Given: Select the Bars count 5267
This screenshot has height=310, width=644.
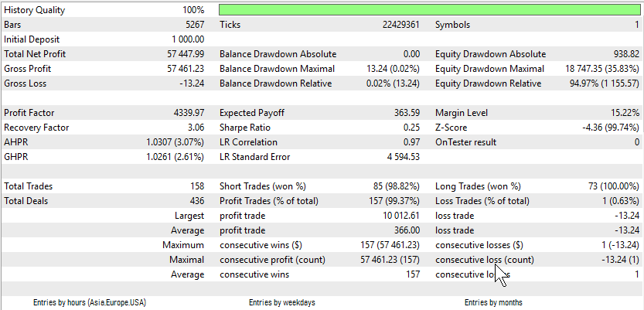Looking at the screenshot, I should point(195,25).
